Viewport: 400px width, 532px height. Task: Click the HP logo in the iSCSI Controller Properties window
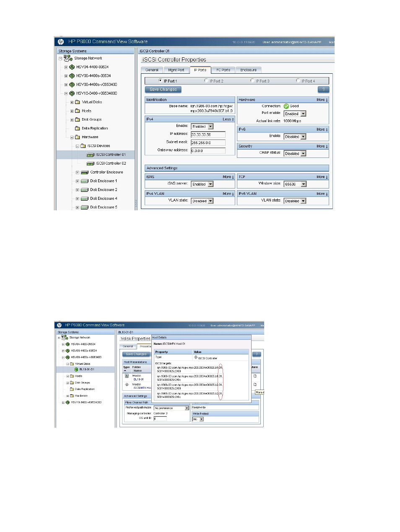[61, 41]
